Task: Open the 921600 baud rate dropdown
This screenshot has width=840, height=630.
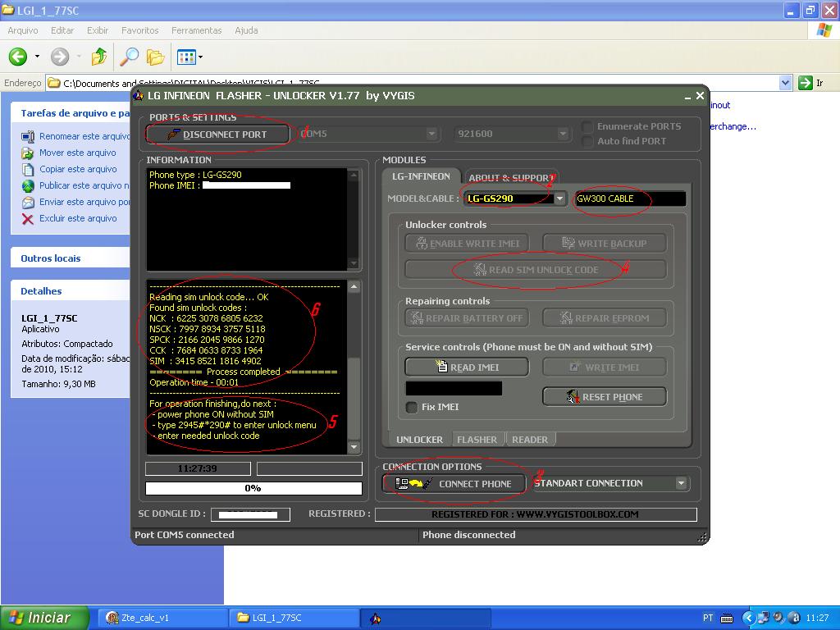Action: tap(562, 134)
